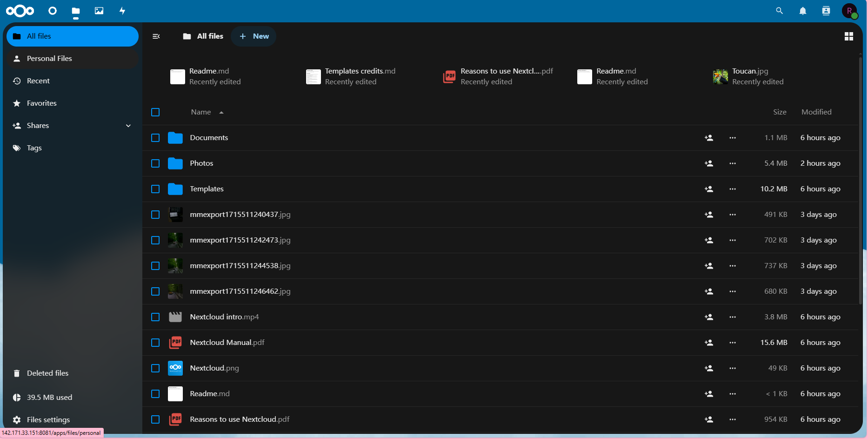
Task: Open the notifications bell
Action: click(x=803, y=11)
